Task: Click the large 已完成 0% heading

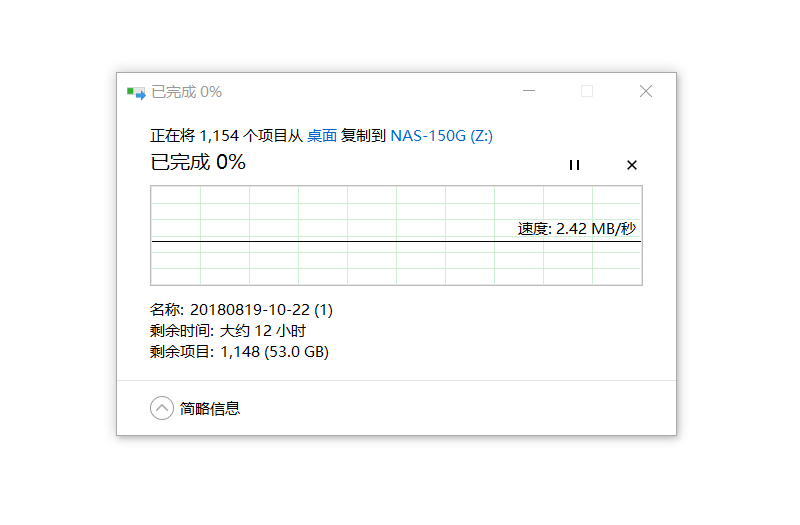Action: [198, 162]
